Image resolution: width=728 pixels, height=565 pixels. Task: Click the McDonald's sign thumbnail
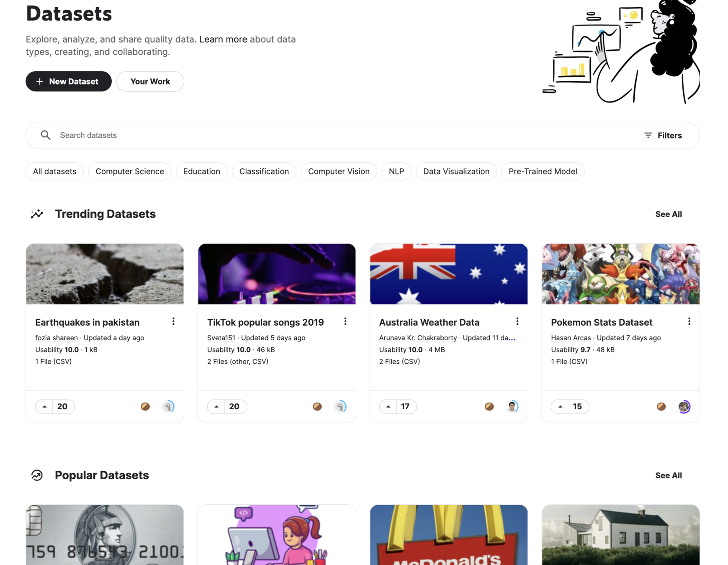tap(449, 535)
